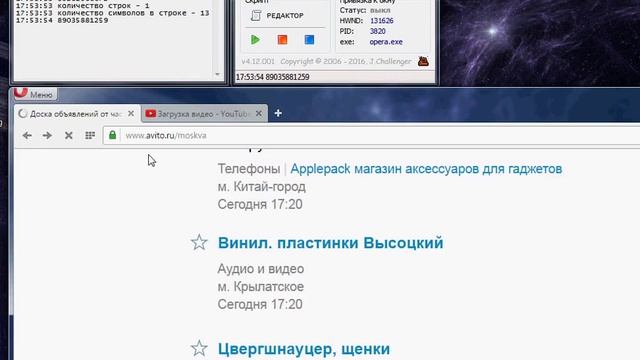Add Винил. пластинки Высоцкий to favorites
640x360 pixels.
click(199, 242)
